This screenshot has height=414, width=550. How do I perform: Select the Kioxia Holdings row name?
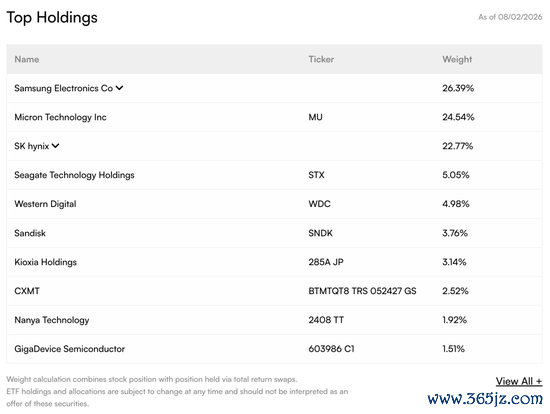tap(46, 262)
